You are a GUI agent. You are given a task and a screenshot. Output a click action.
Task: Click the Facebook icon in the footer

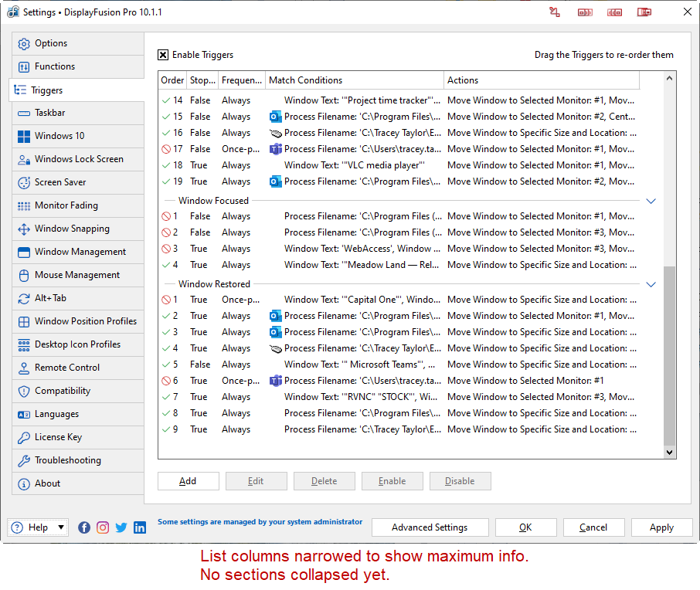click(84, 527)
